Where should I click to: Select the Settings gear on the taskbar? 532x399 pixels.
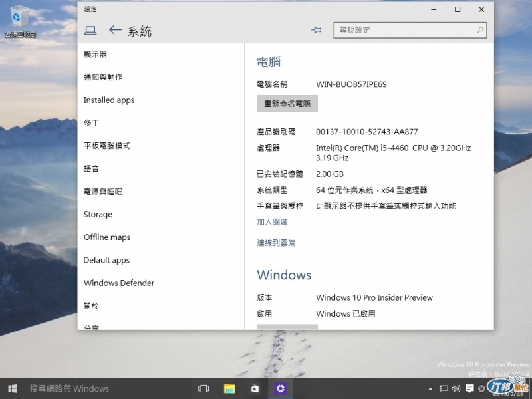coord(280,388)
